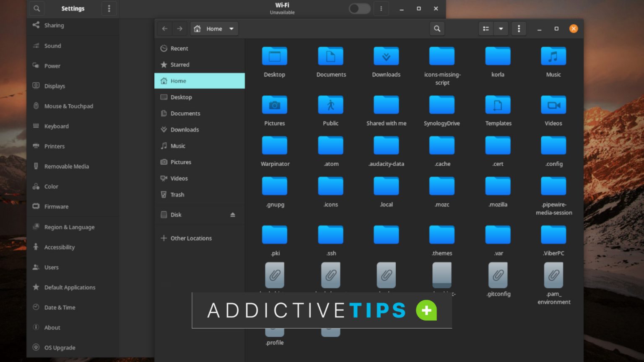Click Starred in the file manager sidebar

(179, 65)
